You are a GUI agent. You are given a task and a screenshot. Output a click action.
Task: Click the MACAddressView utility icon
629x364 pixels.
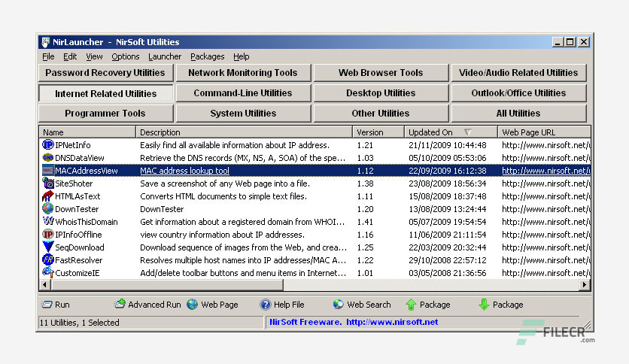pos(47,171)
